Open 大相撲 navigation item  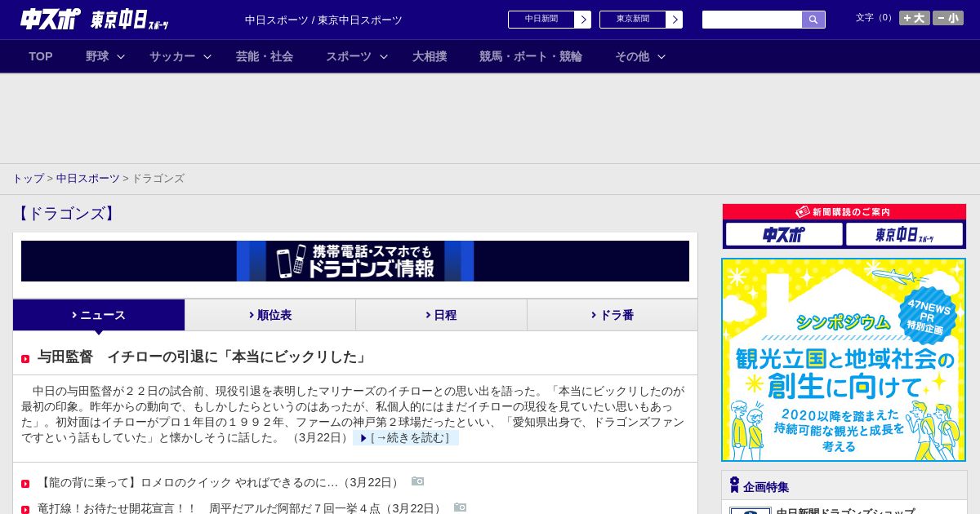tap(430, 56)
